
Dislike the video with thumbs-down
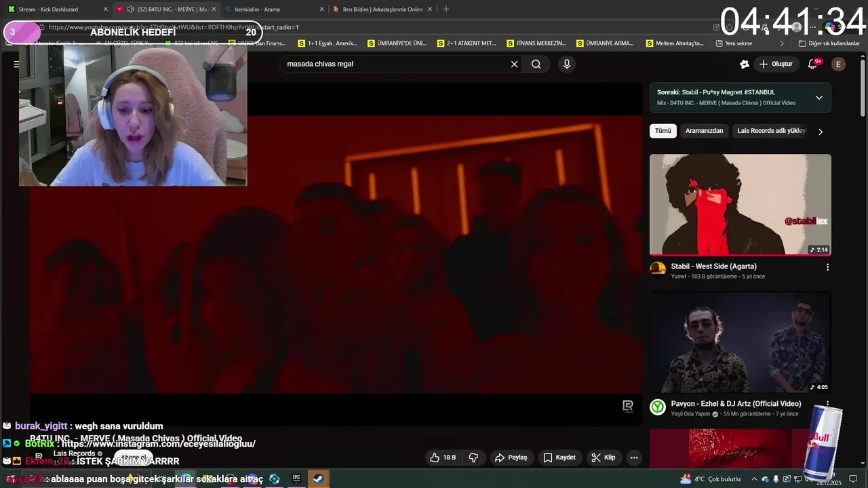tap(473, 457)
